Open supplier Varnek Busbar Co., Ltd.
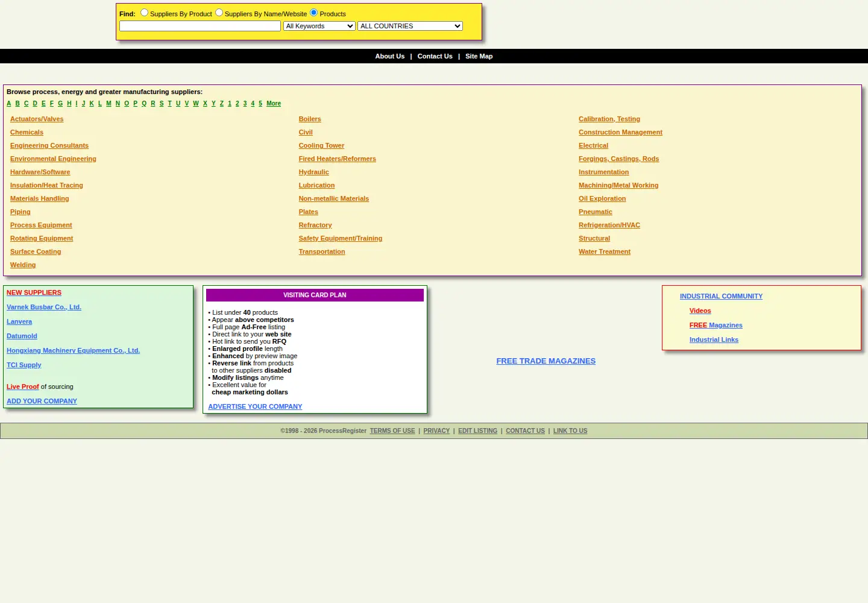The height and width of the screenshot is (603, 868). point(44,308)
